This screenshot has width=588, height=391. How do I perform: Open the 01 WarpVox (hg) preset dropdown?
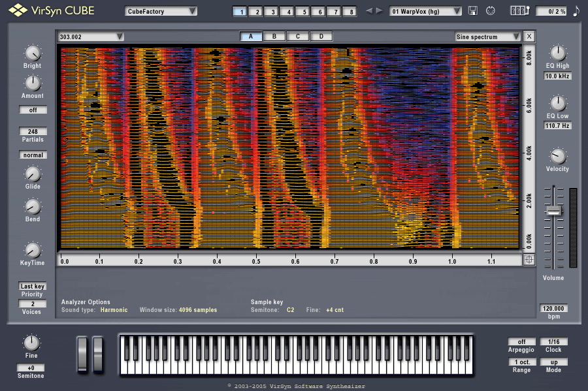pos(425,11)
